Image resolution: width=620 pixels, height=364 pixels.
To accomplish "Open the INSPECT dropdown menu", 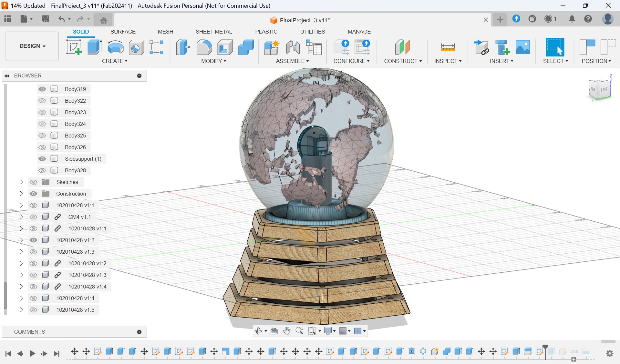I will (448, 61).
